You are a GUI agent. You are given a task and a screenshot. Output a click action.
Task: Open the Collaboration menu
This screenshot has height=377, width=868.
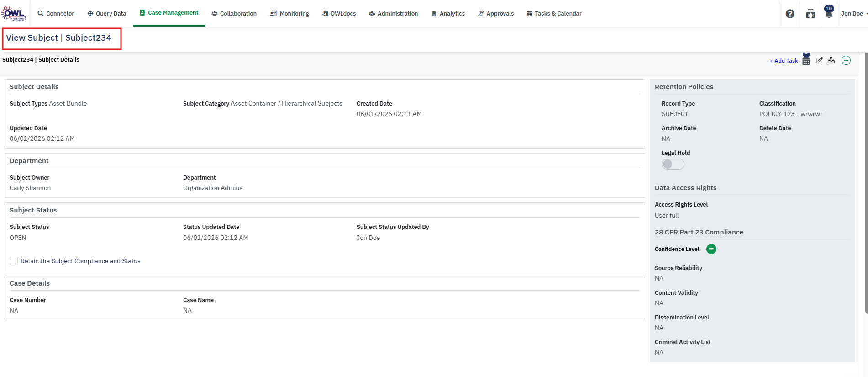234,14
